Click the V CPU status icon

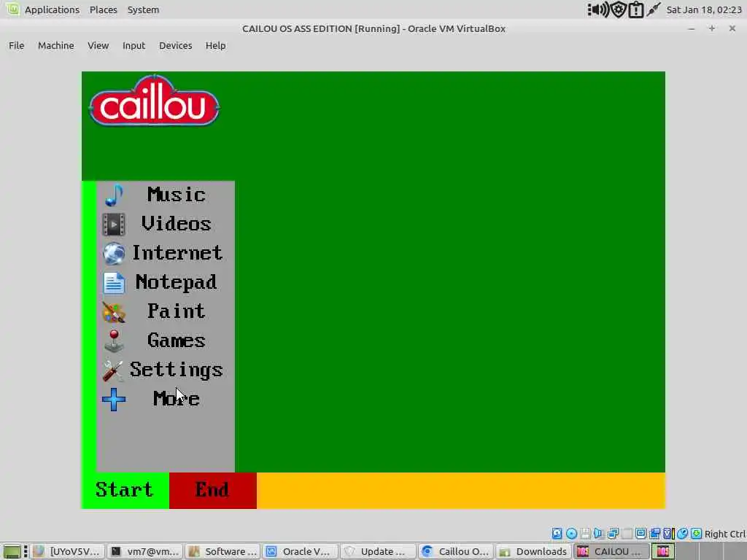(x=669, y=534)
